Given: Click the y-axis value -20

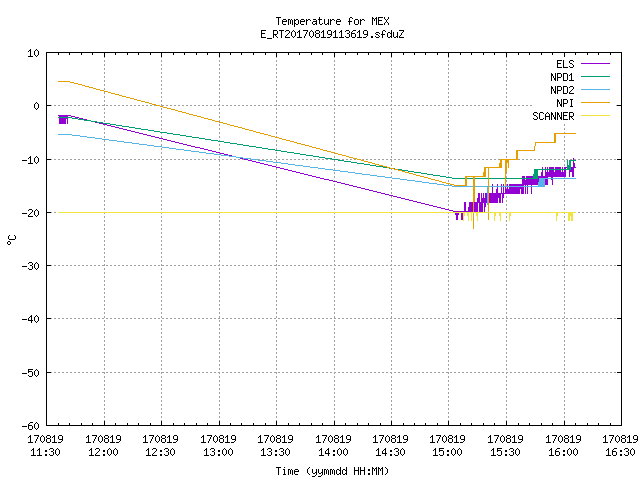Looking at the screenshot, I should click(x=30, y=213).
